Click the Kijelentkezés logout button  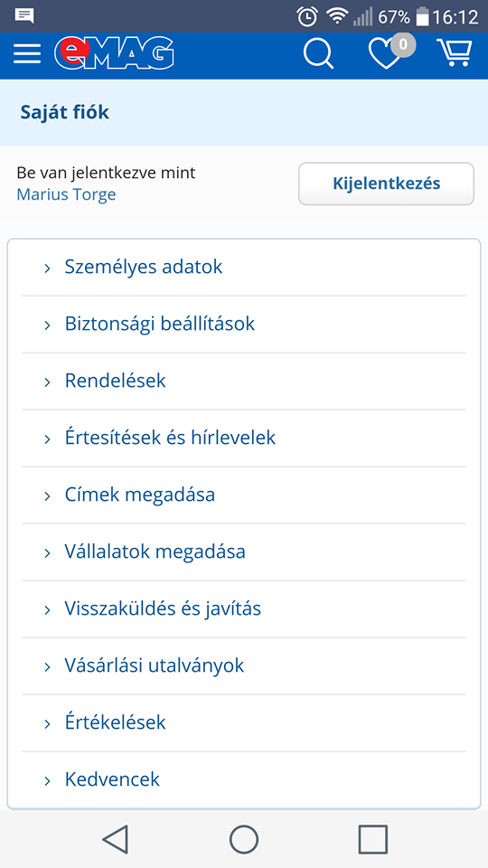pos(386,184)
